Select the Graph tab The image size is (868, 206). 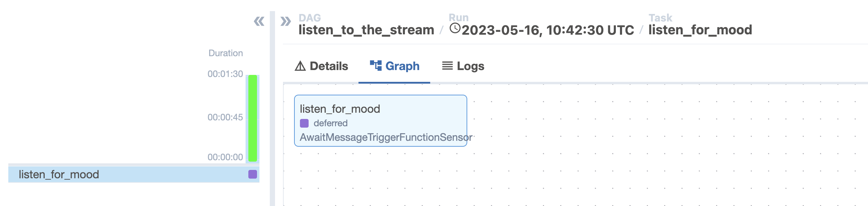click(395, 66)
